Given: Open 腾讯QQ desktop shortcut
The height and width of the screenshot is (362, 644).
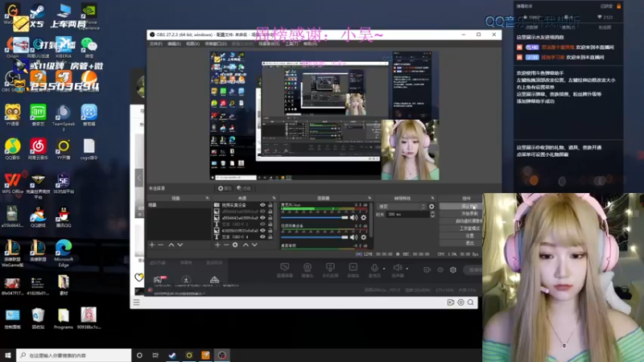Looking at the screenshot, I should 64,216.
